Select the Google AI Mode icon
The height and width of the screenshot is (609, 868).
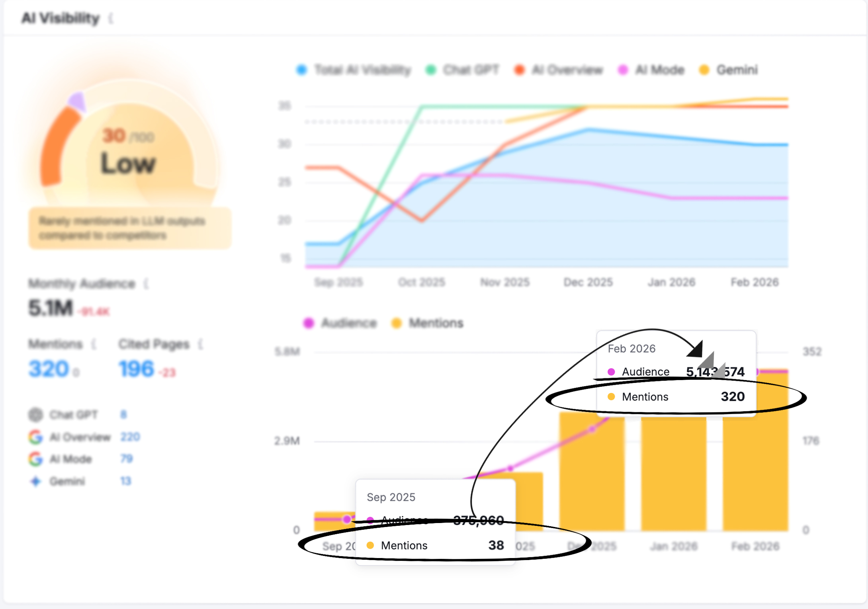point(36,459)
